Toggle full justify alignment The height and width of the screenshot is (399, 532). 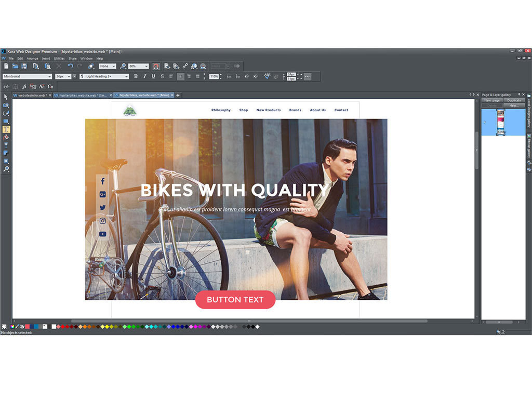pyautogui.click(x=198, y=77)
